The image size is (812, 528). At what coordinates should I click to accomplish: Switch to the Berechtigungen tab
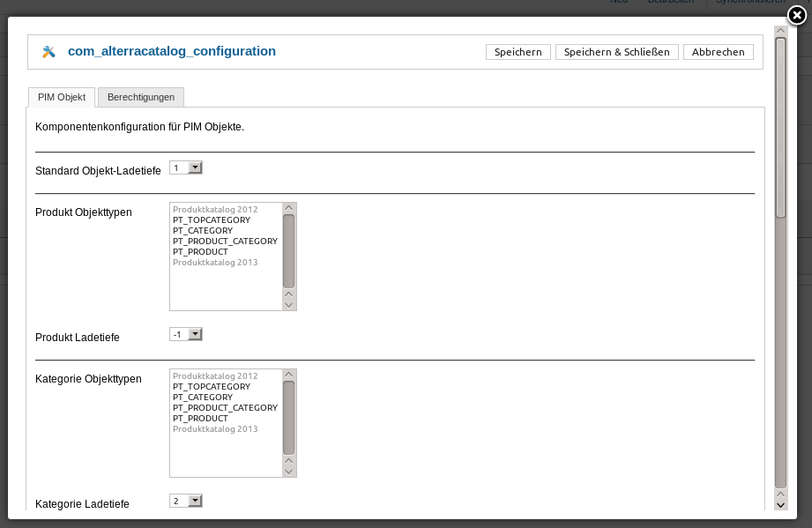[x=141, y=97]
